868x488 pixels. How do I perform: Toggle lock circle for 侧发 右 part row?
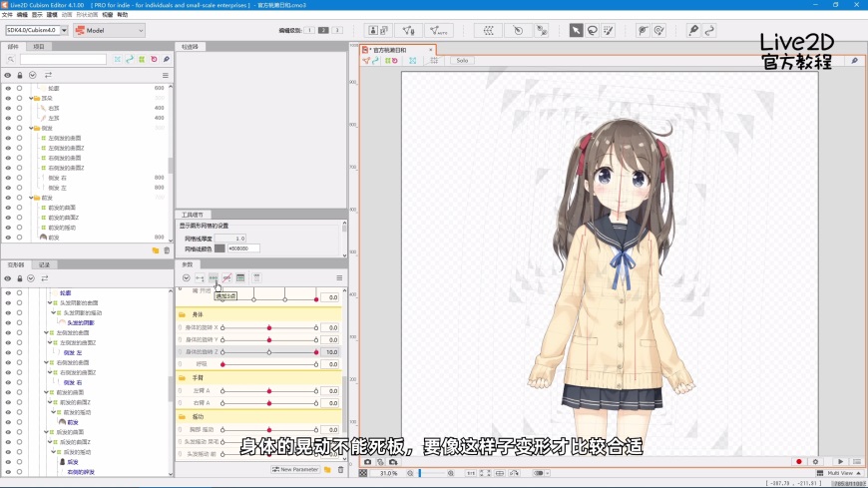(x=19, y=178)
